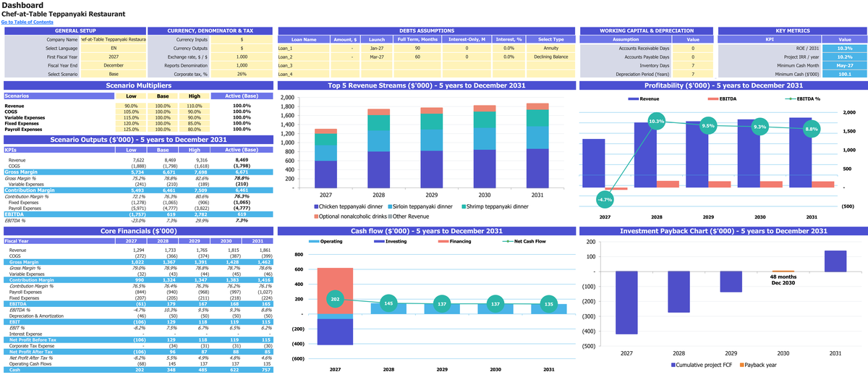Select the Company Name input cell

coord(114,39)
